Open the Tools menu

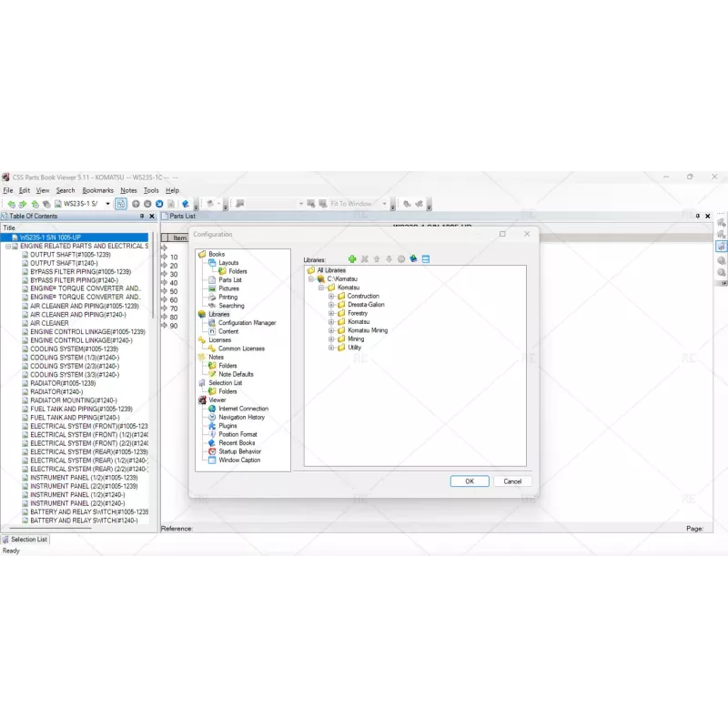pos(151,190)
